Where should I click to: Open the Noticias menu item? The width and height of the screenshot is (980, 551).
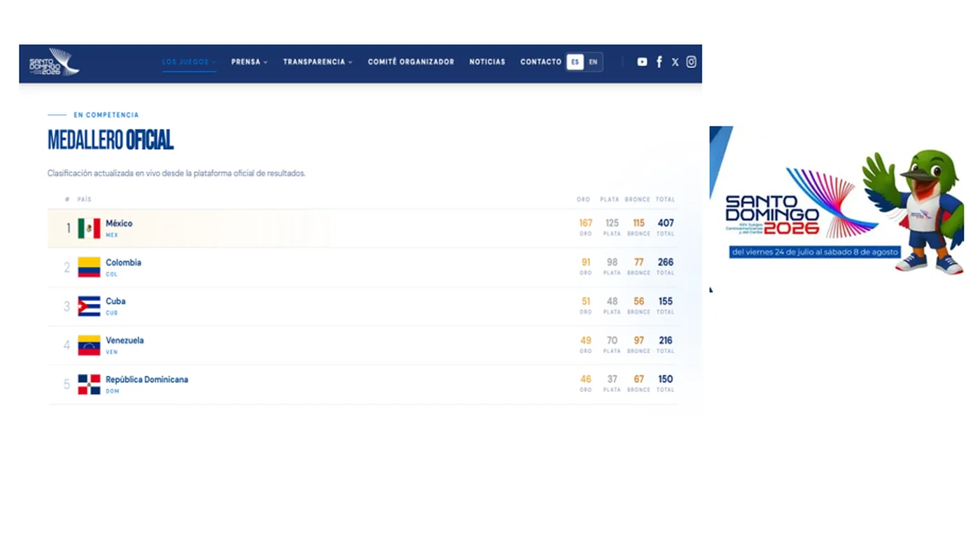click(x=487, y=62)
